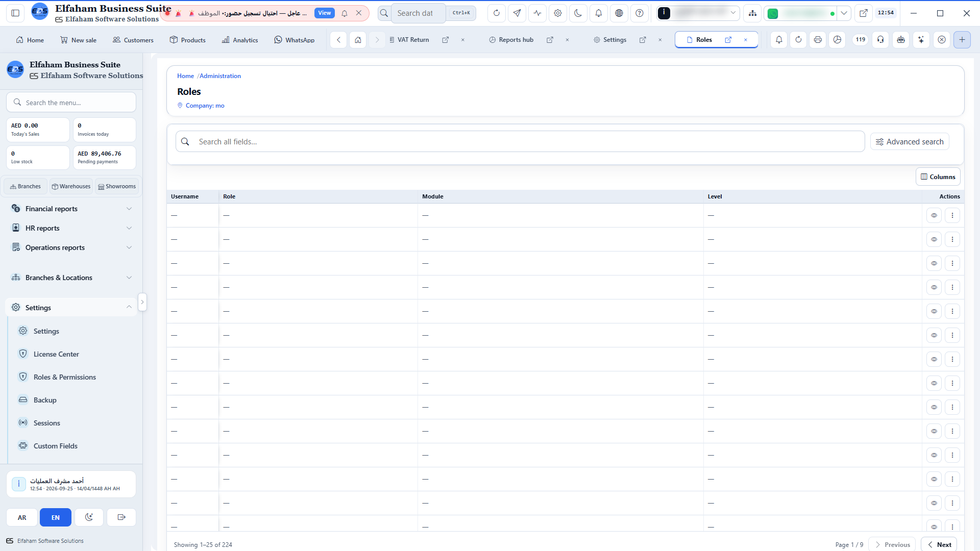
Task: Open the pie chart icon in tab toolbar
Action: [x=837, y=40]
